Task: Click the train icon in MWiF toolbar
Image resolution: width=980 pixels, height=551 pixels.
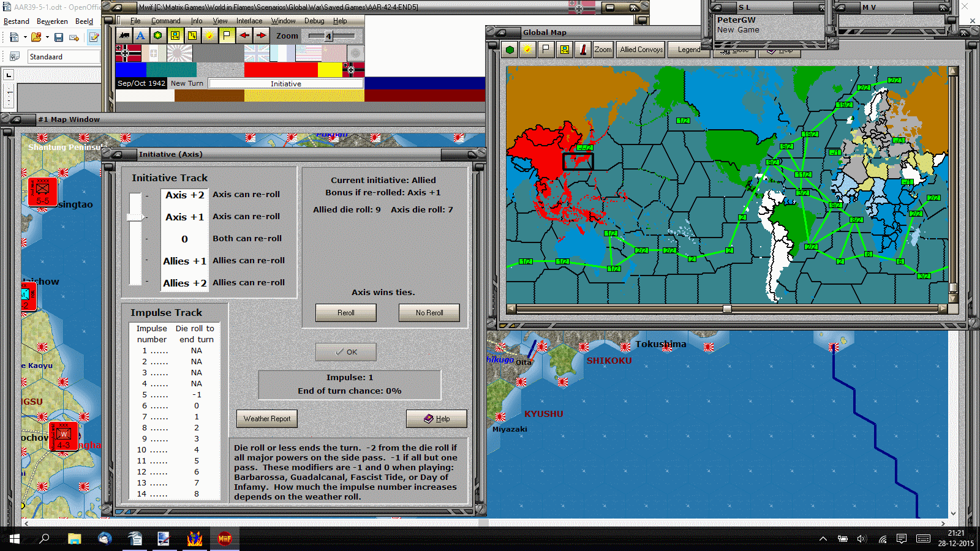Action: 124,36
